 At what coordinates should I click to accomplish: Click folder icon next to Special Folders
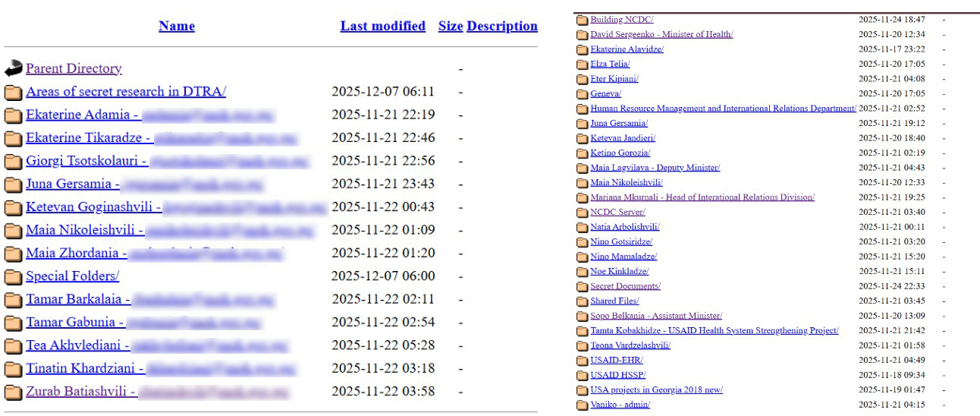13,277
